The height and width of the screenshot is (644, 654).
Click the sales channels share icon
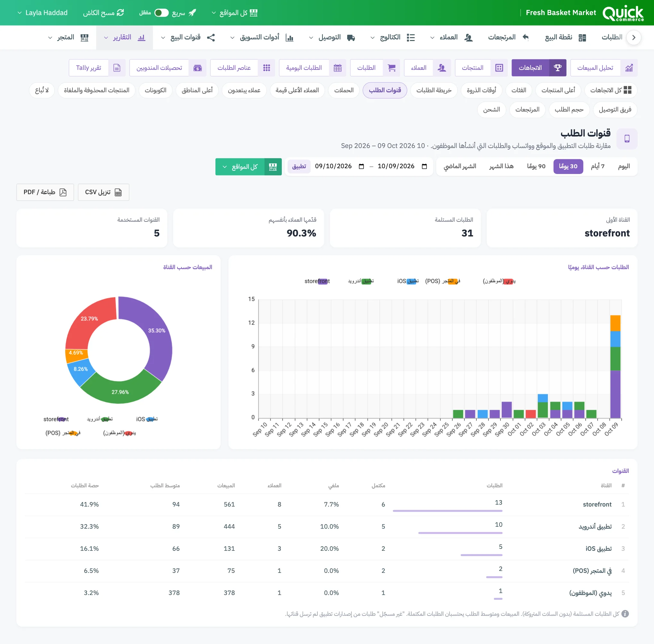pos(211,37)
